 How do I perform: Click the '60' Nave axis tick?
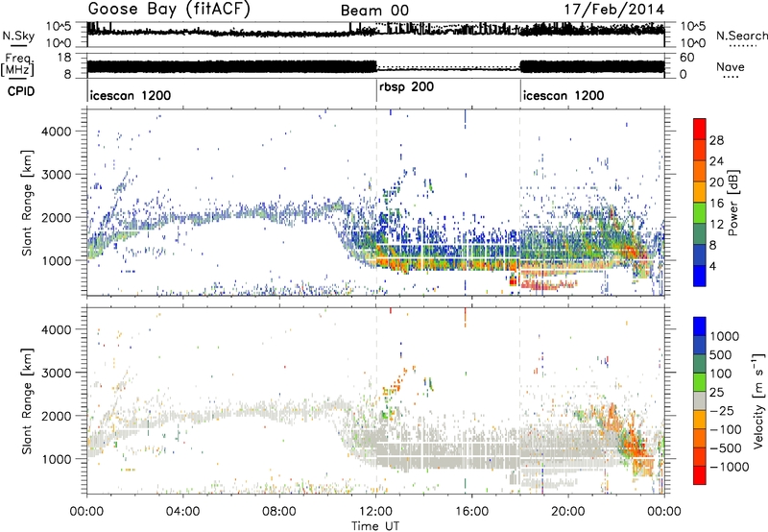[687, 58]
